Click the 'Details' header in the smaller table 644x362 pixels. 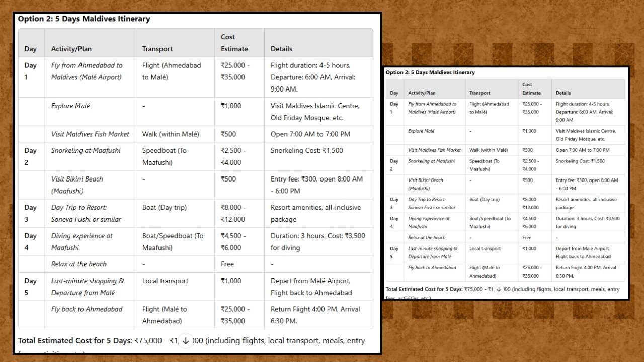[x=563, y=93]
